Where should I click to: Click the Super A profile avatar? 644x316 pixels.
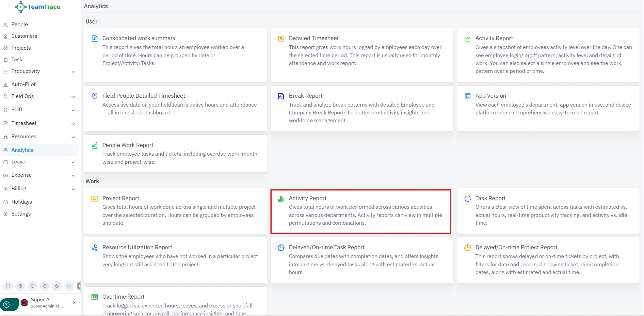pos(25,303)
